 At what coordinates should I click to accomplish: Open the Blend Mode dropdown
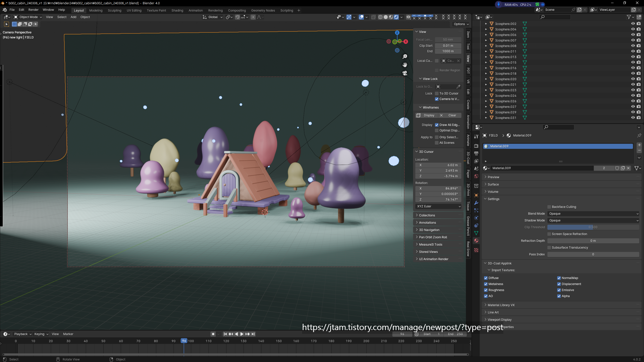click(593, 214)
